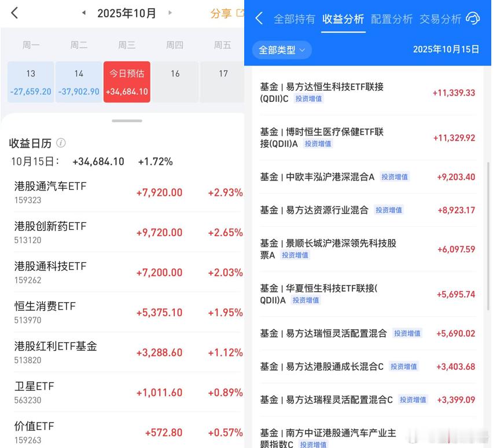This screenshot has height=448, width=493.
Task: Switch to 全部持有 tab
Action: tap(295, 19)
